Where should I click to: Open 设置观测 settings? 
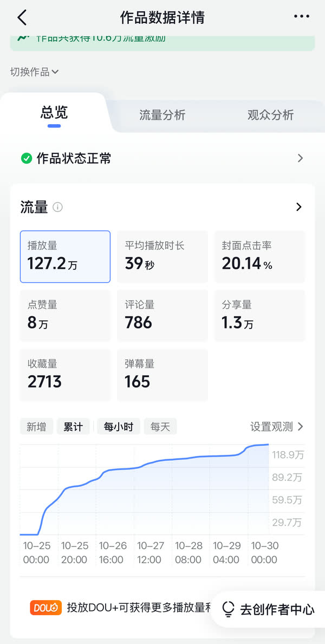(x=277, y=427)
